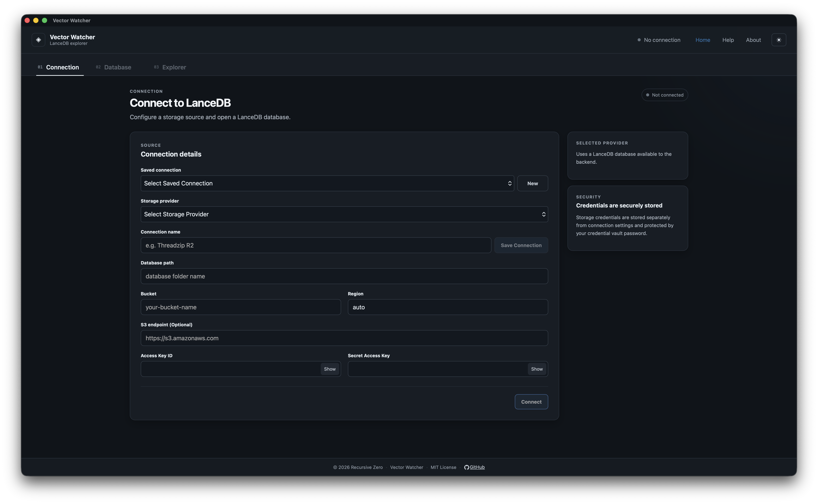Click the 'SELECTED PROVIDER' card label
Screen dimensions: 818x504
tap(602, 143)
